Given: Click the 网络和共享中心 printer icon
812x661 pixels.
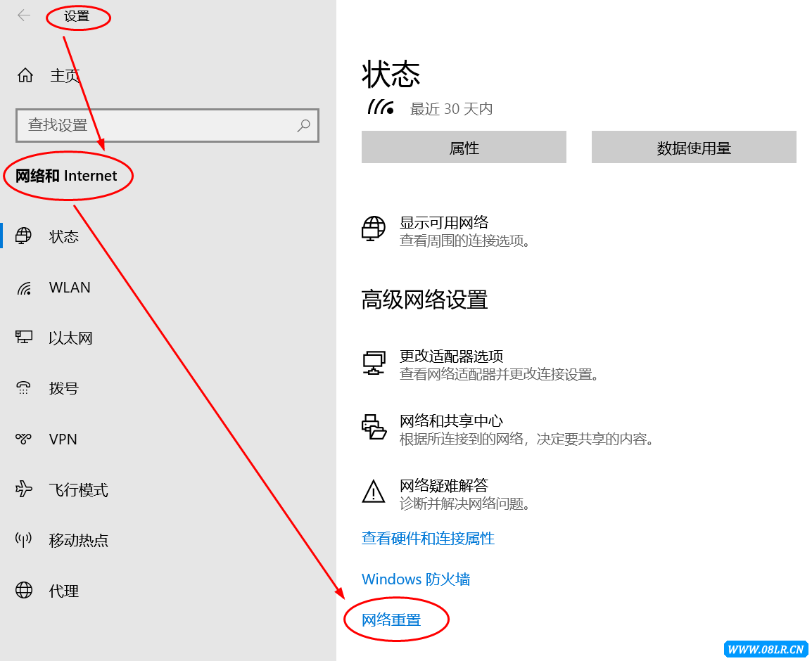Looking at the screenshot, I should 374,427.
